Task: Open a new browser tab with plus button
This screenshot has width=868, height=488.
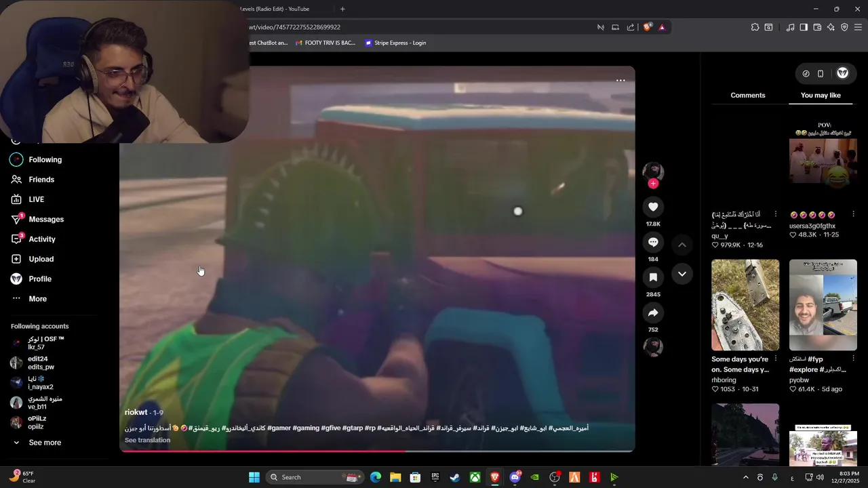Action: pyautogui.click(x=342, y=9)
